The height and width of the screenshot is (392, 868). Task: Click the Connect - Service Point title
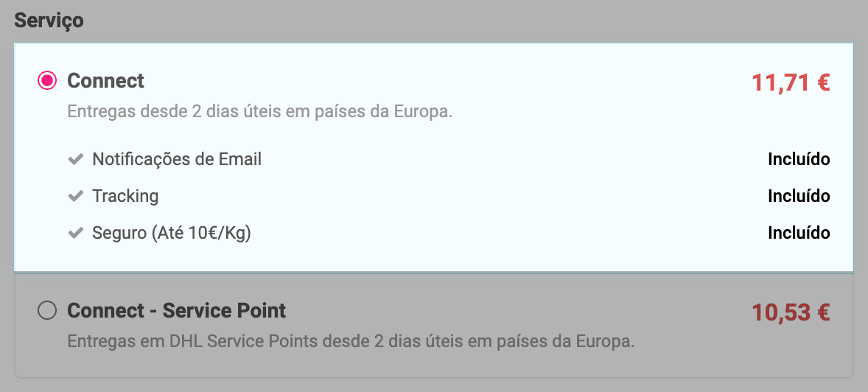(x=176, y=311)
